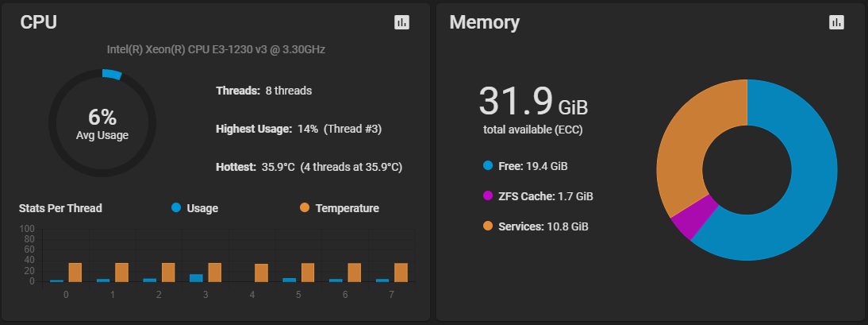The height and width of the screenshot is (325, 868).
Task: Click the Memory card title
Action: 484,22
